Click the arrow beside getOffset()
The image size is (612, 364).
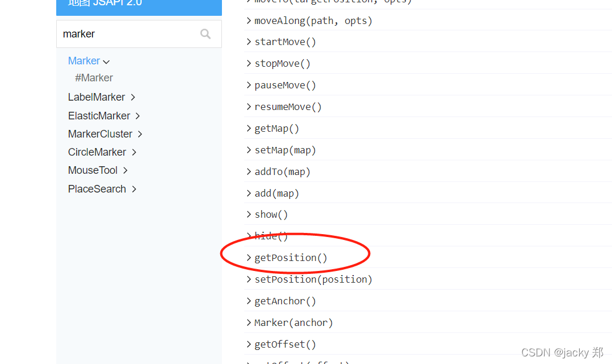pos(249,344)
